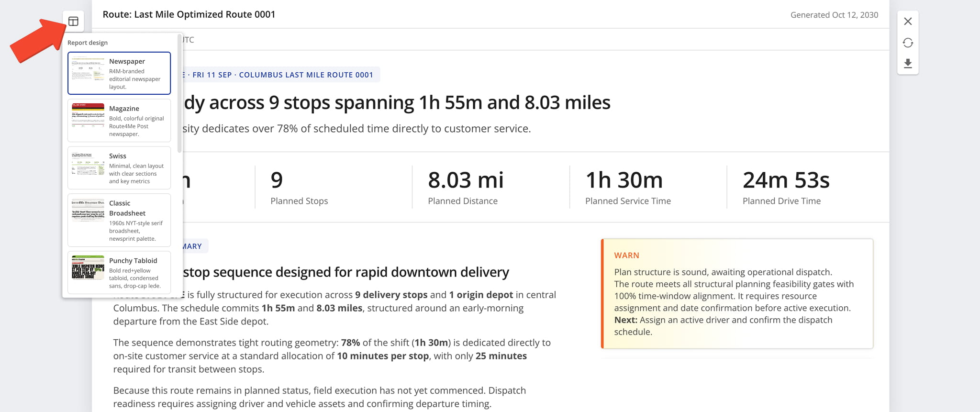Click the Swiss design thumbnail preview
The height and width of the screenshot is (412, 980).
(x=88, y=164)
